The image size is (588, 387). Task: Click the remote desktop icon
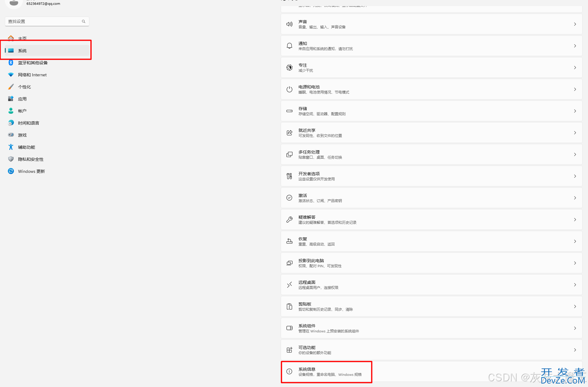click(289, 285)
